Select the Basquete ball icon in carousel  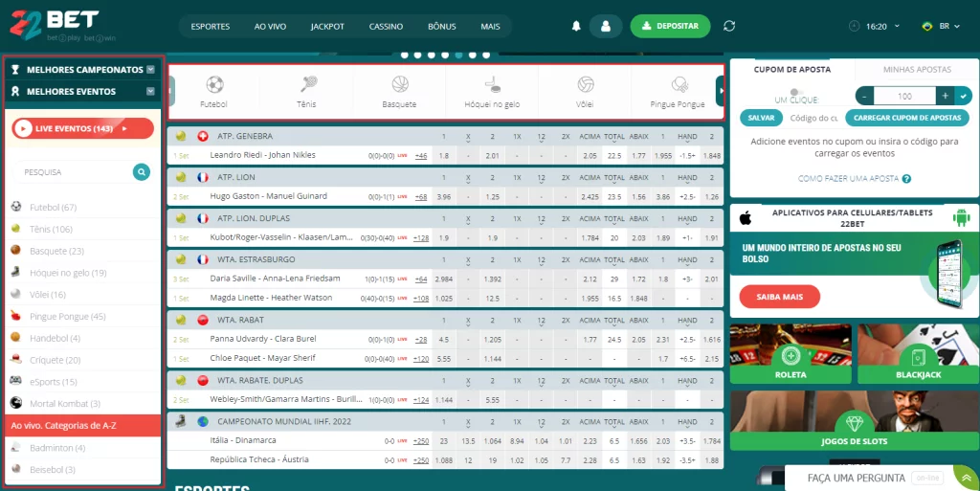point(400,84)
